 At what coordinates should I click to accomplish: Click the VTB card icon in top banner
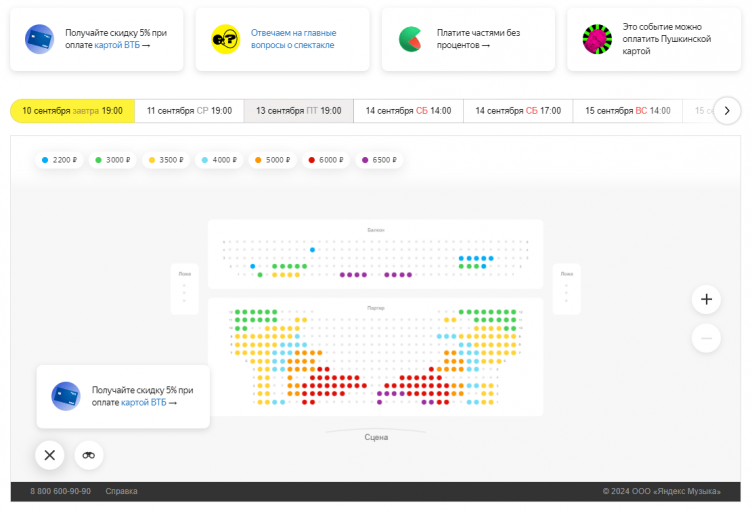40,39
